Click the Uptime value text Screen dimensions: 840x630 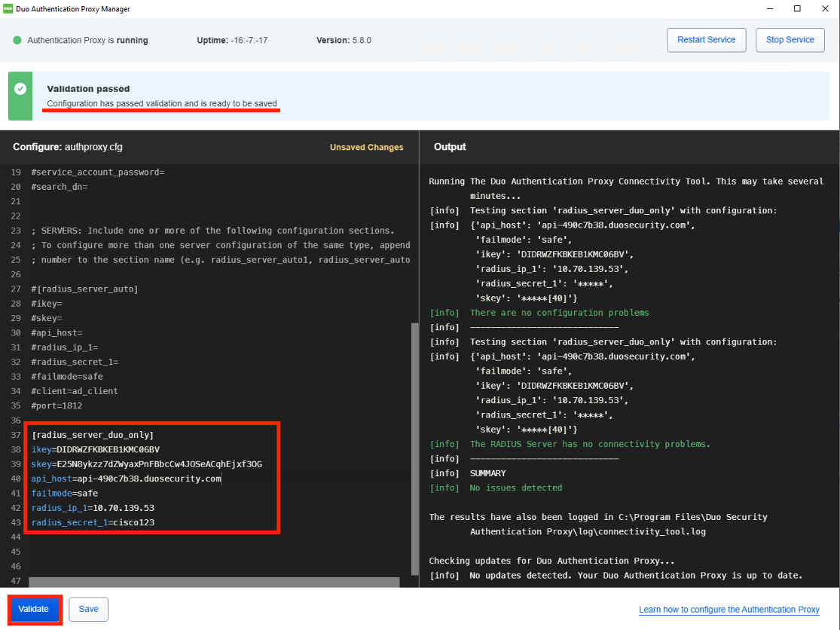point(249,40)
